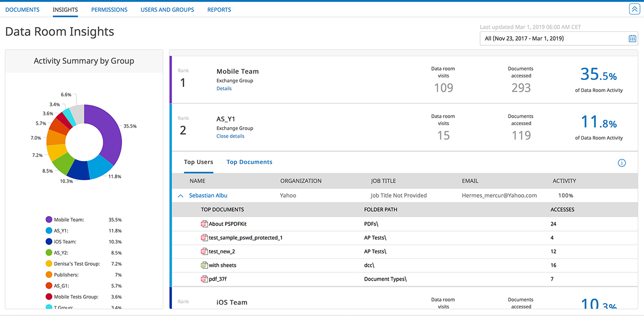
Task: Open the Documents section
Action: (x=22, y=9)
